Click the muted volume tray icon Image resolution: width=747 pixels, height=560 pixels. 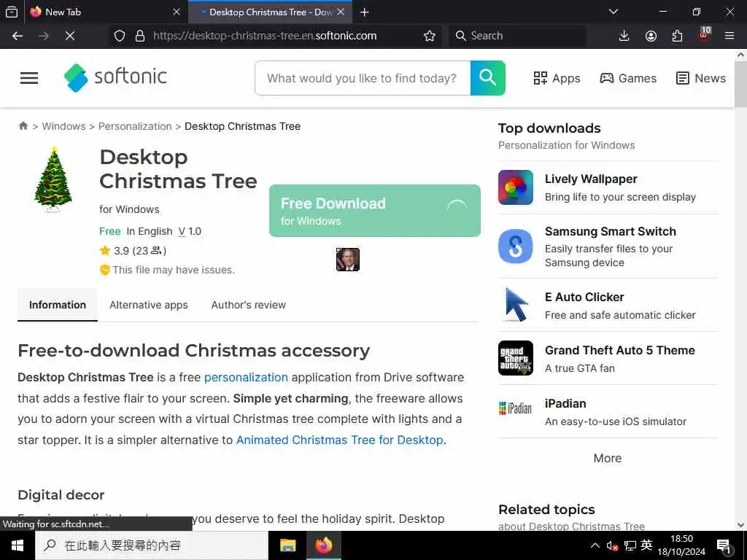coord(612,545)
